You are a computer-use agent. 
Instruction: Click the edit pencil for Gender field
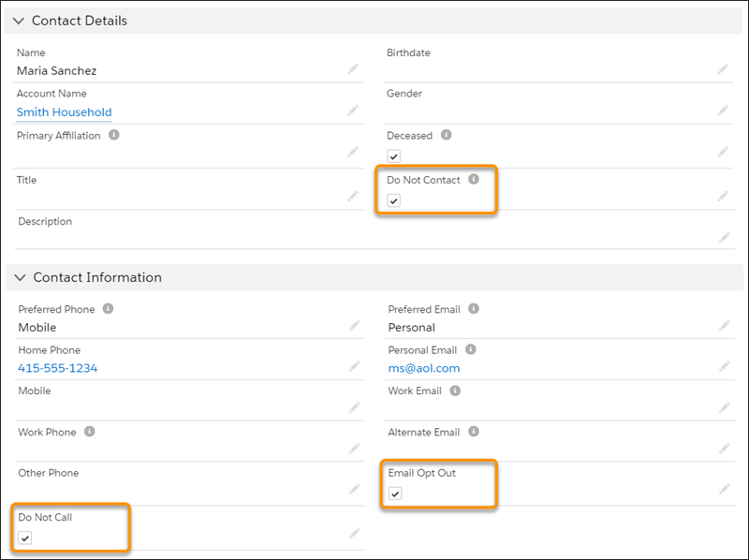click(723, 111)
